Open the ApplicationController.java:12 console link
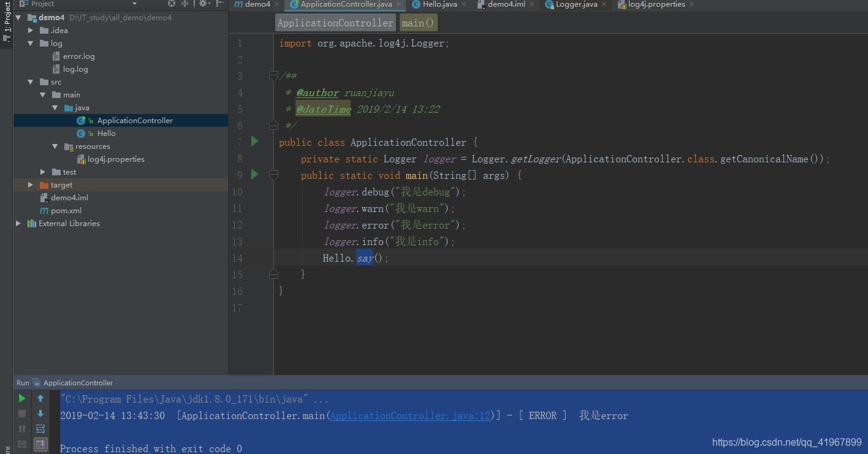Viewport: 868px width, 454px height. (x=411, y=416)
